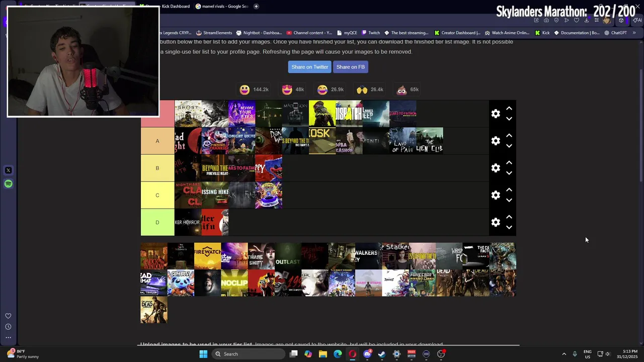The height and width of the screenshot is (362, 644).
Task: Open the Creator Dashboard bookmark
Action: tap(457, 33)
